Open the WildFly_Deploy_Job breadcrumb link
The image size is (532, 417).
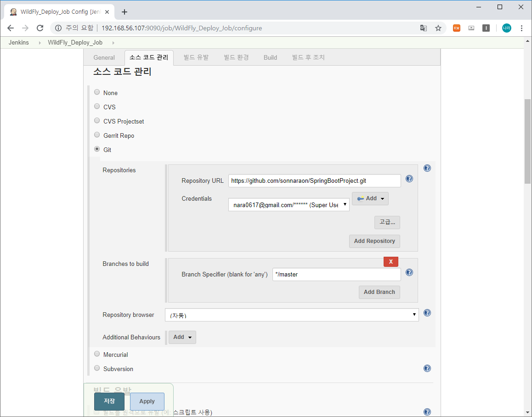tap(75, 42)
